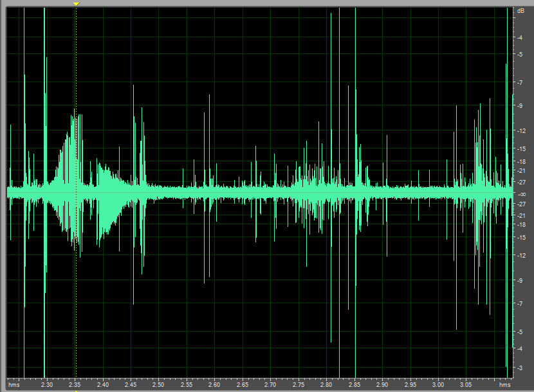Click the dB label on amplitude ruler

coord(520,11)
